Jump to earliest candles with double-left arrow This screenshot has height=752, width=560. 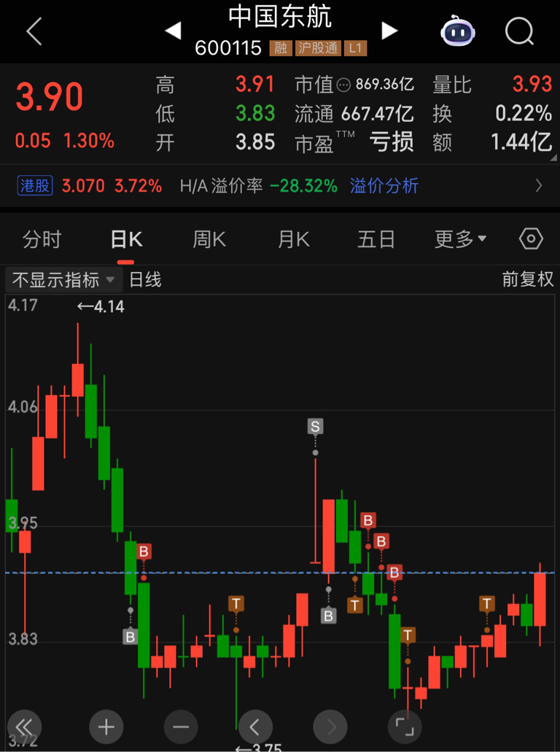(25, 727)
